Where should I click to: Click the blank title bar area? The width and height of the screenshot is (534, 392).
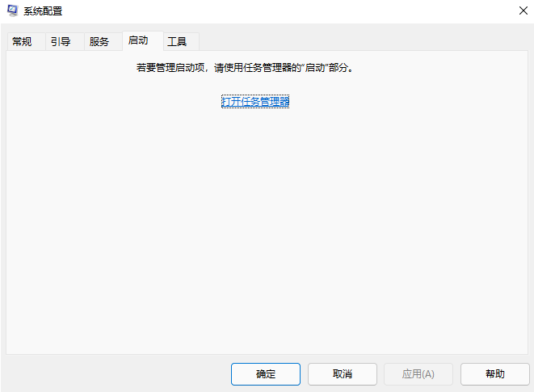283,11
